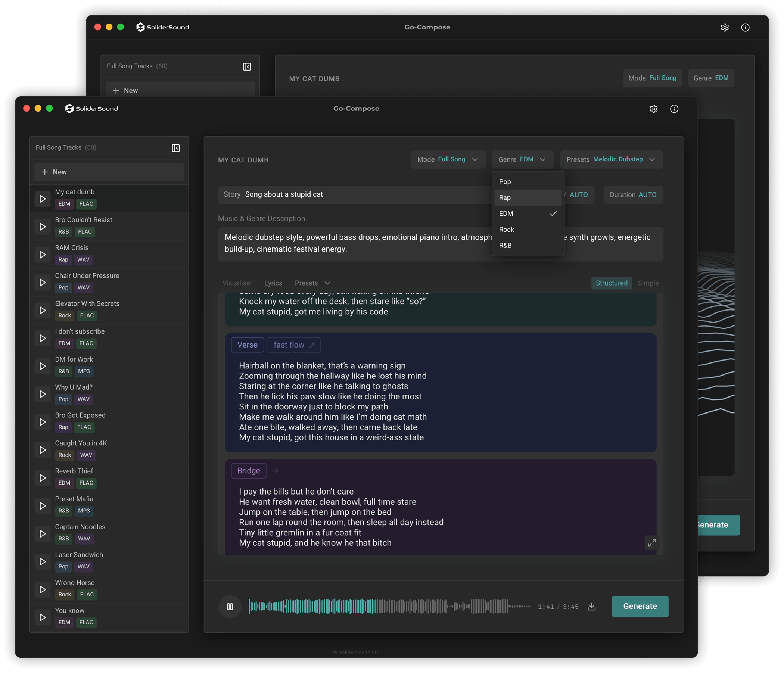Select the Structured lyrics view
This screenshot has height=673, width=784.
coord(611,283)
